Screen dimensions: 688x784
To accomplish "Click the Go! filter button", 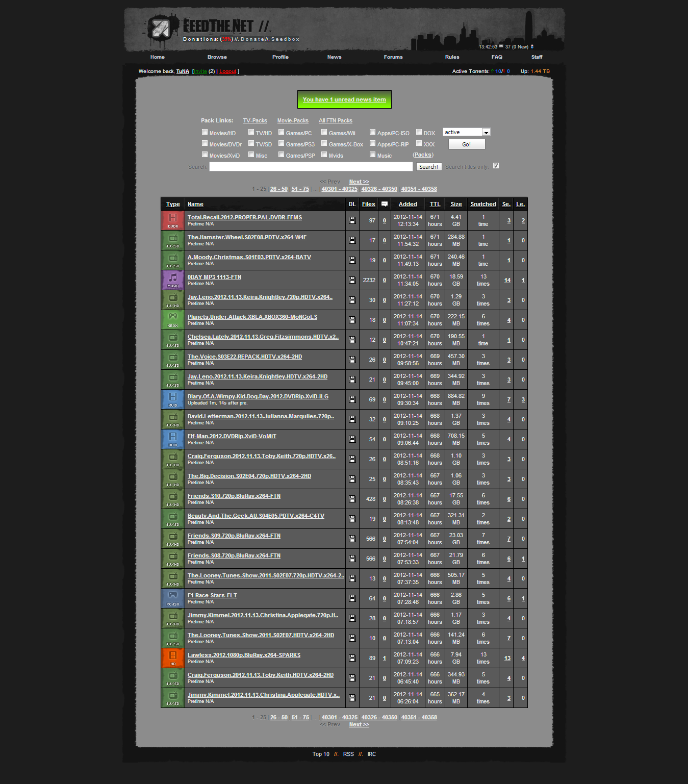I will [467, 144].
